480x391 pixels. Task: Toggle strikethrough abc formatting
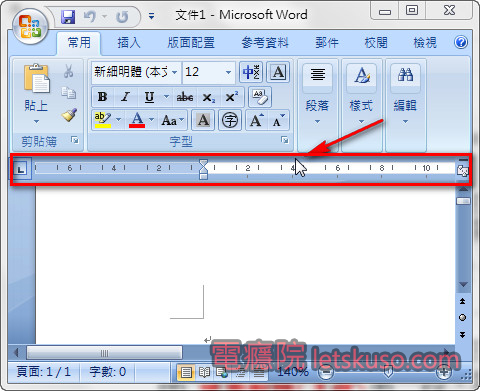185,97
